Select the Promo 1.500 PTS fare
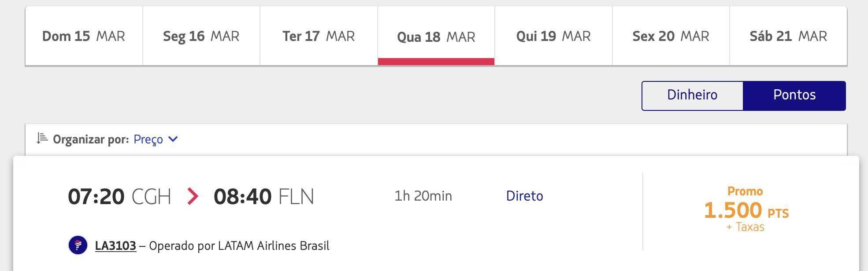The image size is (868, 271). point(746,209)
